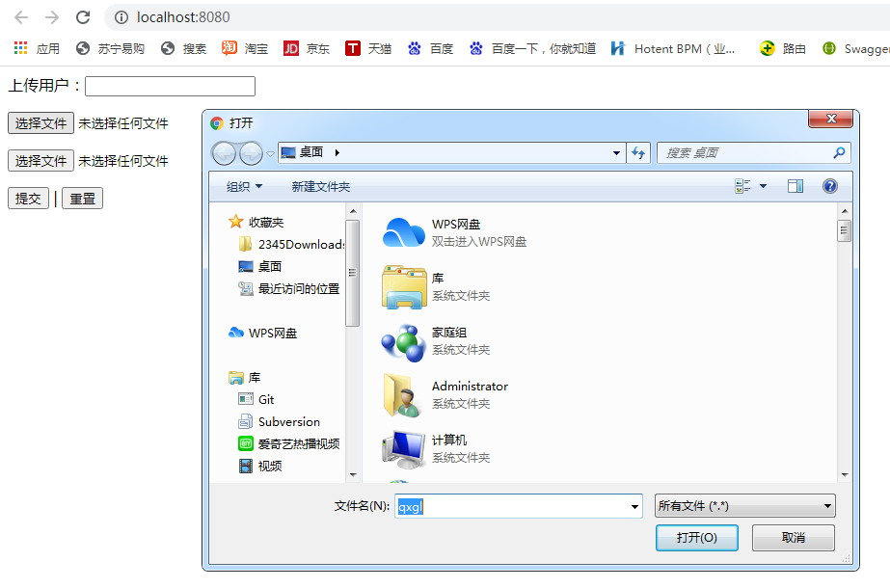Navigation pane scroll up arrow
The width and height of the screenshot is (890, 588).
click(x=353, y=211)
